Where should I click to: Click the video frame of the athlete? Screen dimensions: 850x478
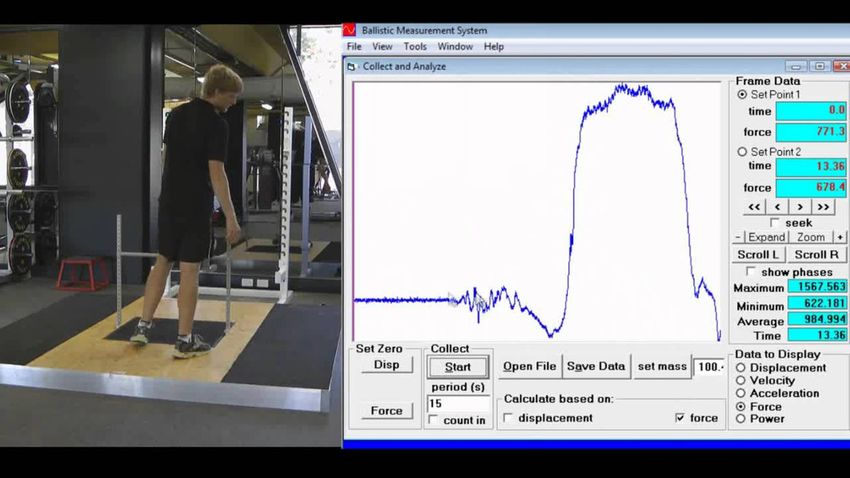pos(171,235)
